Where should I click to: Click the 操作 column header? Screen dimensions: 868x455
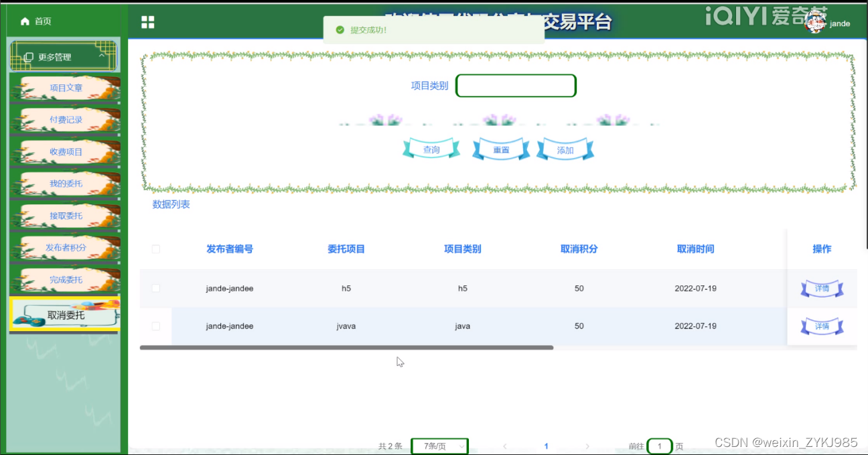point(822,249)
